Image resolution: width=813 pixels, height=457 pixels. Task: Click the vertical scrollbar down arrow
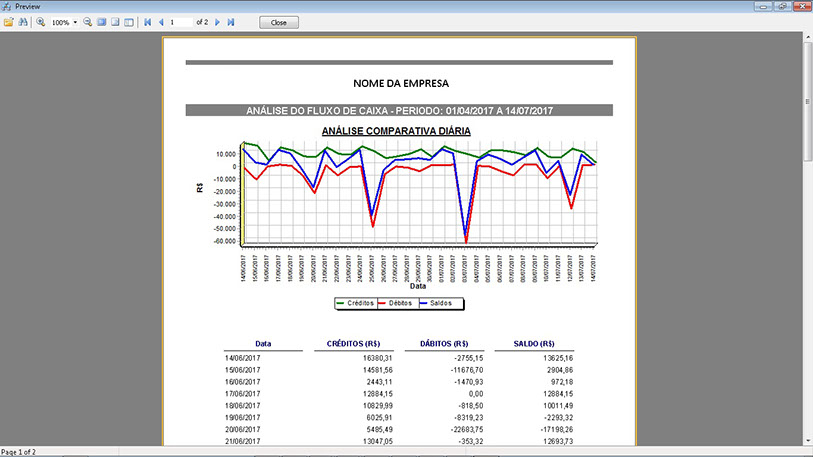click(807, 441)
